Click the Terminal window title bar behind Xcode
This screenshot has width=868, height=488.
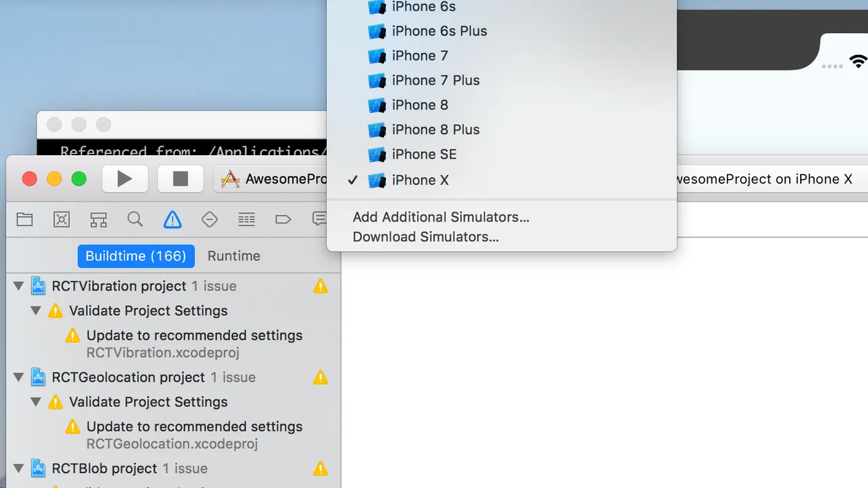tap(182, 125)
